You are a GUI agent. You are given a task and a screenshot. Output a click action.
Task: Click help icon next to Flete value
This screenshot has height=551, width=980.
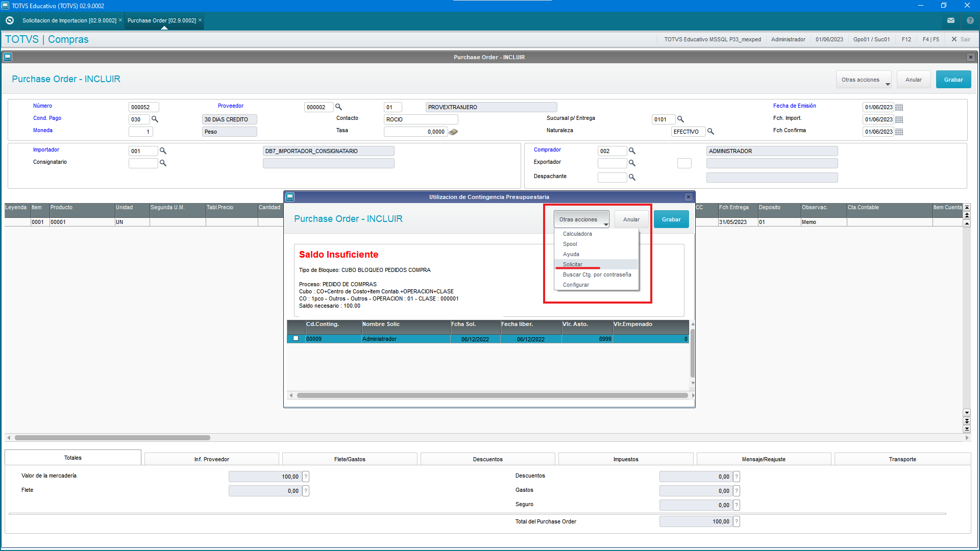click(306, 491)
